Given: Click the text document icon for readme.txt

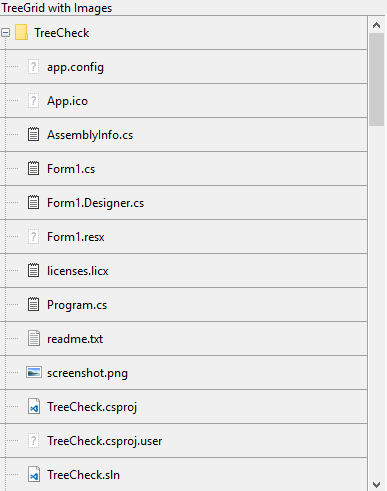Looking at the screenshot, I should click(x=34, y=338).
